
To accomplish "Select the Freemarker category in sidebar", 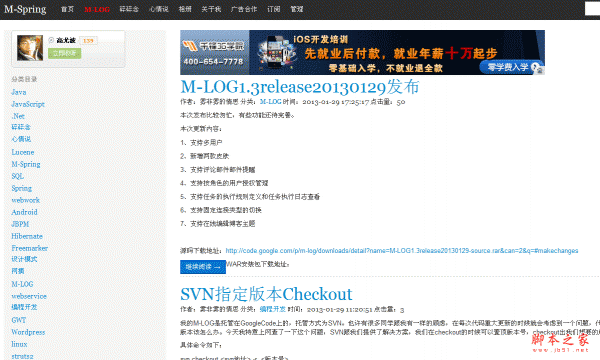I will pyautogui.click(x=29, y=248).
